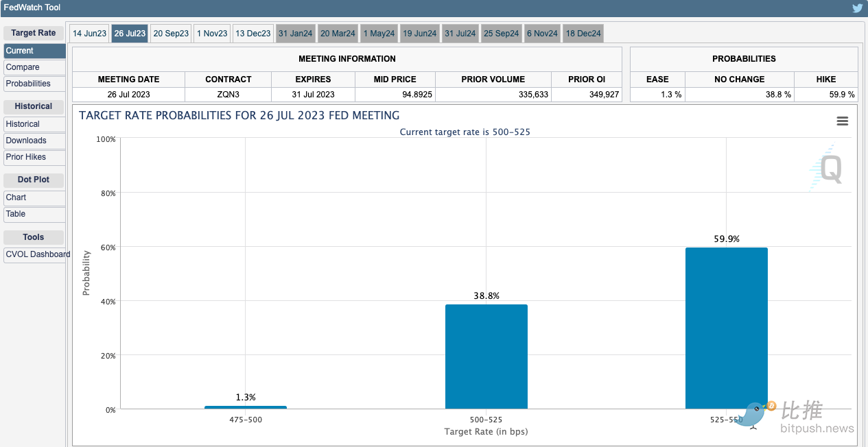Screen dimensions: 868x447
Task: Open the Dot Plot Table
Action: click(34, 214)
